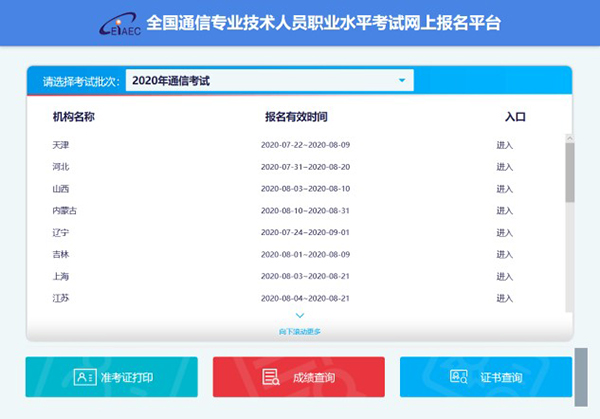Select the 山西 organization name
The image size is (600, 419).
click(61, 189)
